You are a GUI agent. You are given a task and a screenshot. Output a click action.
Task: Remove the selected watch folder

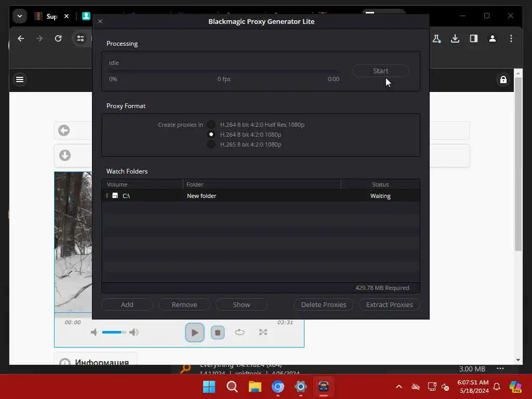tap(184, 304)
